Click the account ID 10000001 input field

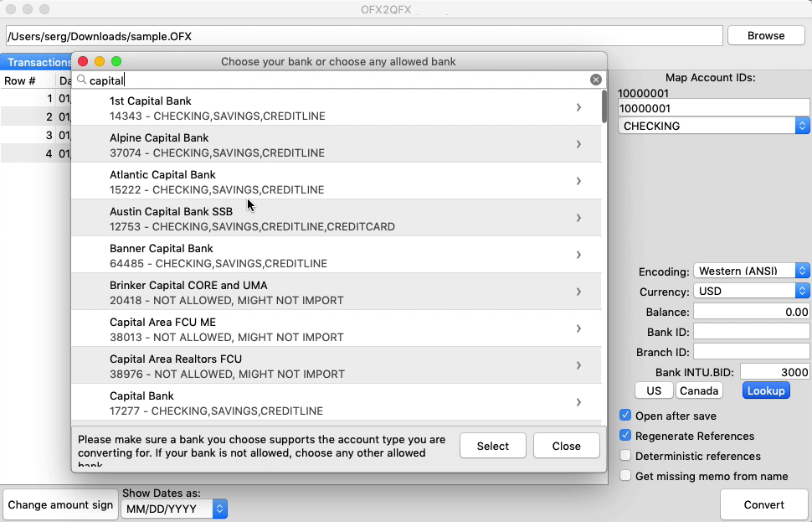pos(713,108)
